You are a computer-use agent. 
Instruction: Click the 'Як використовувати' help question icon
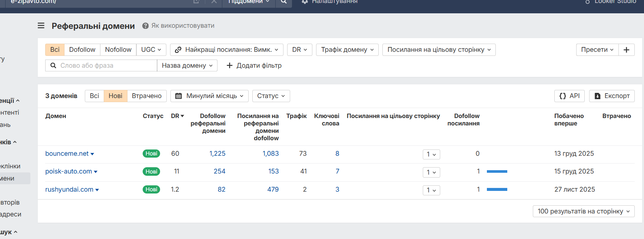145,26
